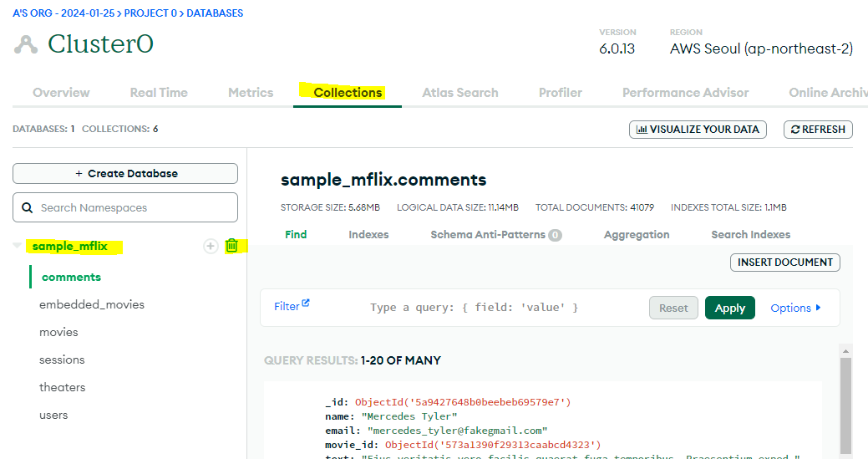Click the name value "Mercedes Tyler"

(x=409, y=416)
